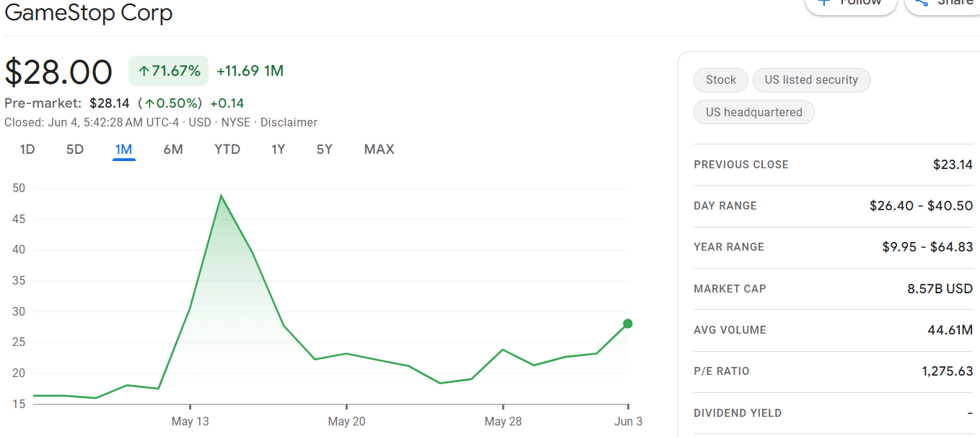Click the DAY RANGE label
Screen dimensions: 980x437
click(725, 206)
